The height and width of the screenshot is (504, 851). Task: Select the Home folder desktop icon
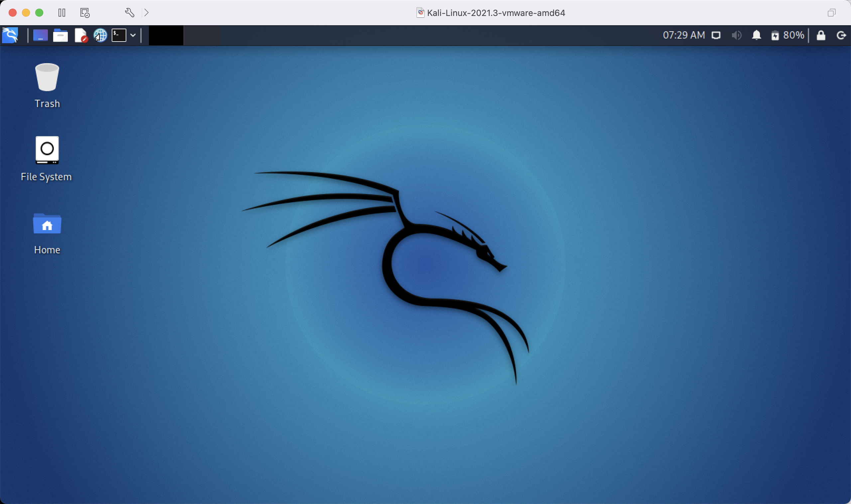click(x=47, y=223)
